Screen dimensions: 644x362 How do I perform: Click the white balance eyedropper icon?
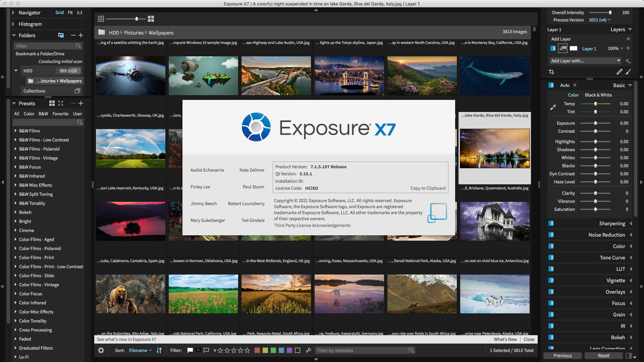point(553,108)
